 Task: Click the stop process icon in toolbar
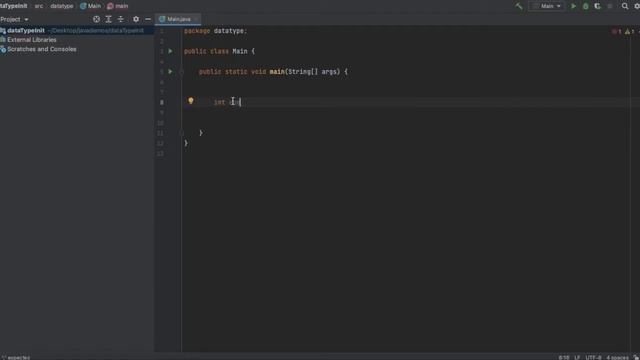(x=610, y=6)
